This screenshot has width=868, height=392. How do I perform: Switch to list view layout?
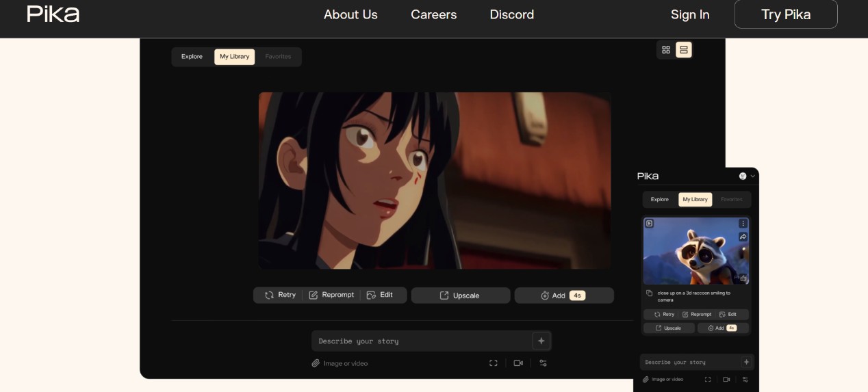683,50
